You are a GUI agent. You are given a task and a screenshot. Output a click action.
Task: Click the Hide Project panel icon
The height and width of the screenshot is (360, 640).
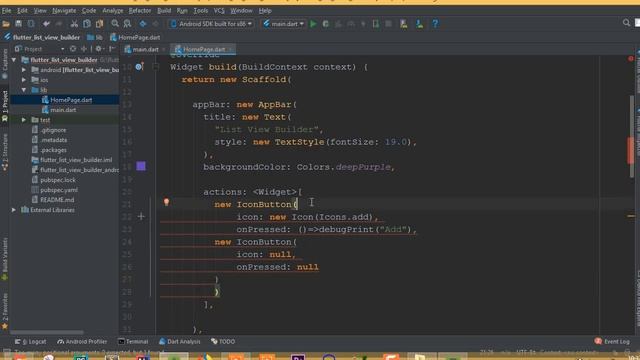click(x=112, y=49)
